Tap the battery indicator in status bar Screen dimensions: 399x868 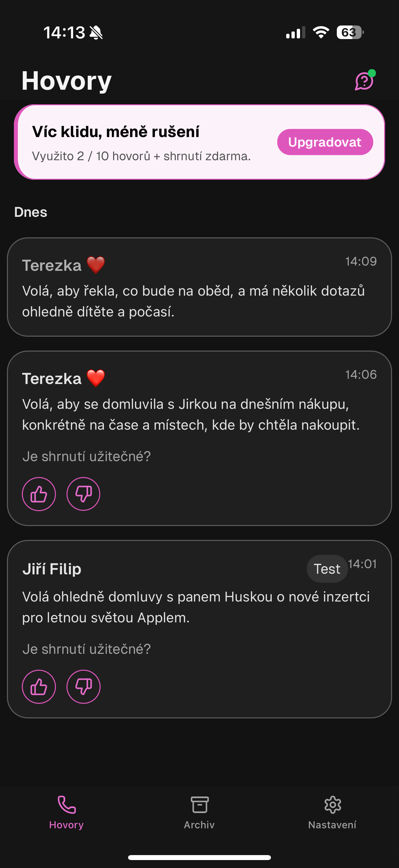click(x=350, y=32)
